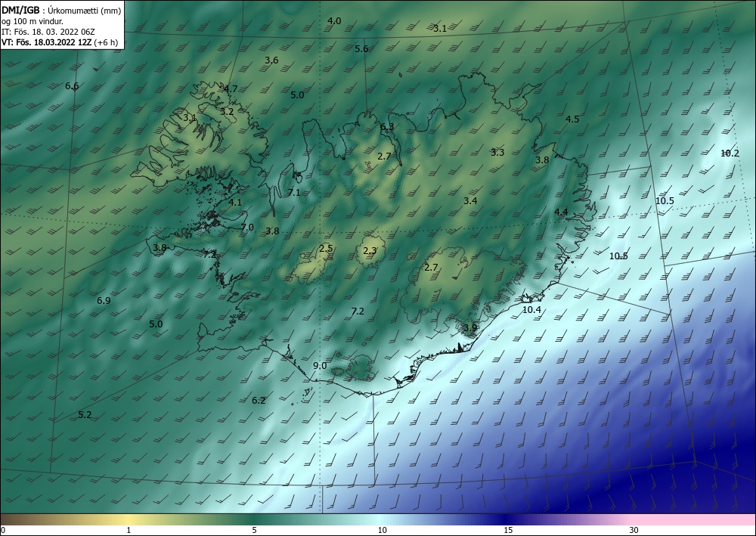Pick the 4.7 value label
Screen dimensions: 756x536
tap(231, 88)
